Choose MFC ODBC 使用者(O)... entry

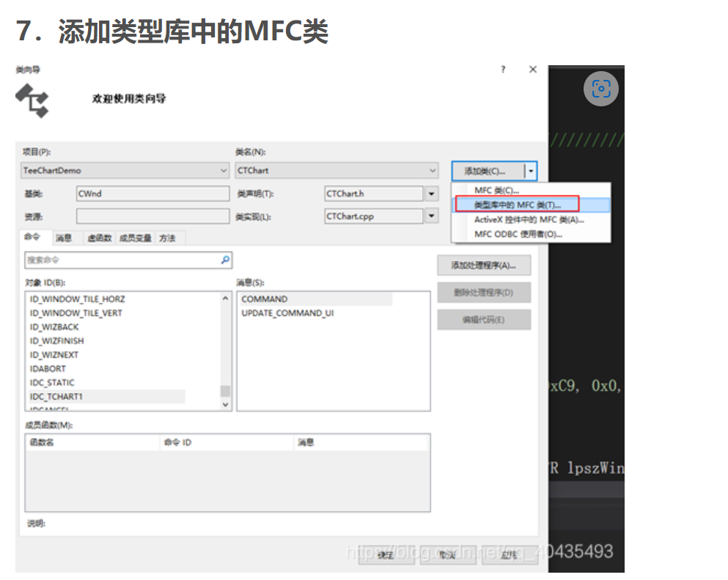[x=531, y=234]
